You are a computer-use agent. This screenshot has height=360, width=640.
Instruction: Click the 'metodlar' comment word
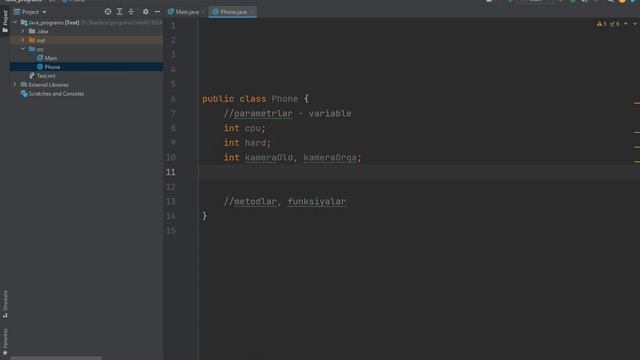point(255,202)
